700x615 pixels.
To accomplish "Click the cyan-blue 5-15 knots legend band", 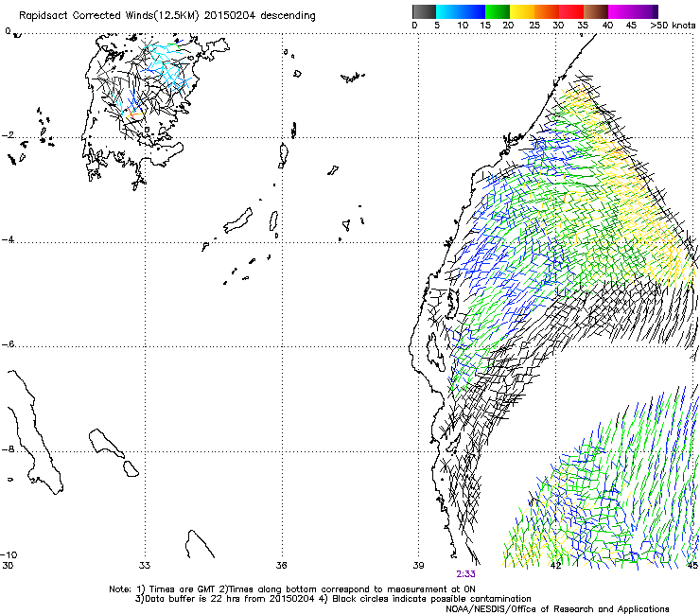I will pyautogui.click(x=461, y=11).
